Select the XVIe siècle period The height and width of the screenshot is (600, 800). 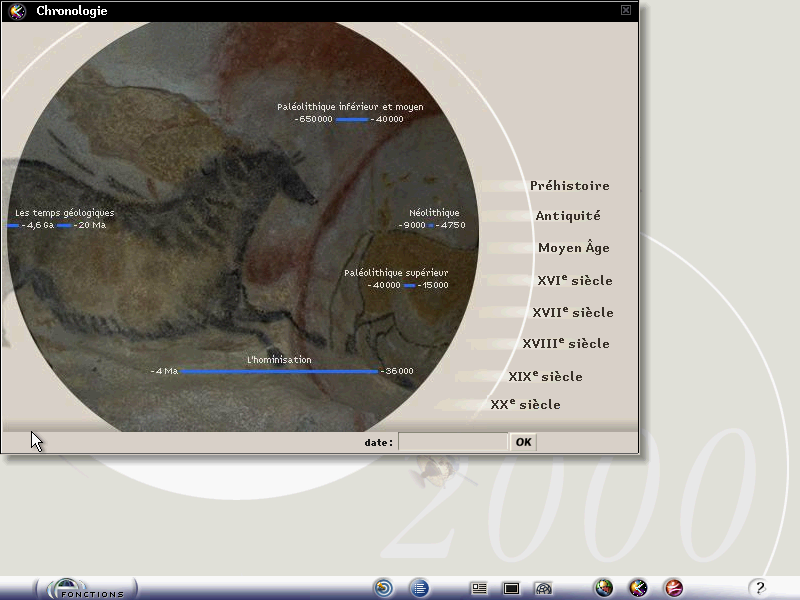575,280
